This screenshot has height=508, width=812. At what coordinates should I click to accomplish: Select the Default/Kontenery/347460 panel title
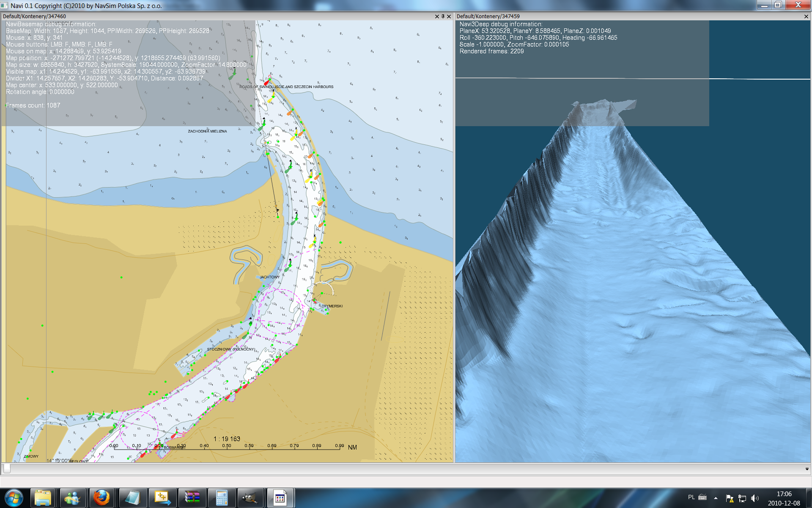point(35,17)
